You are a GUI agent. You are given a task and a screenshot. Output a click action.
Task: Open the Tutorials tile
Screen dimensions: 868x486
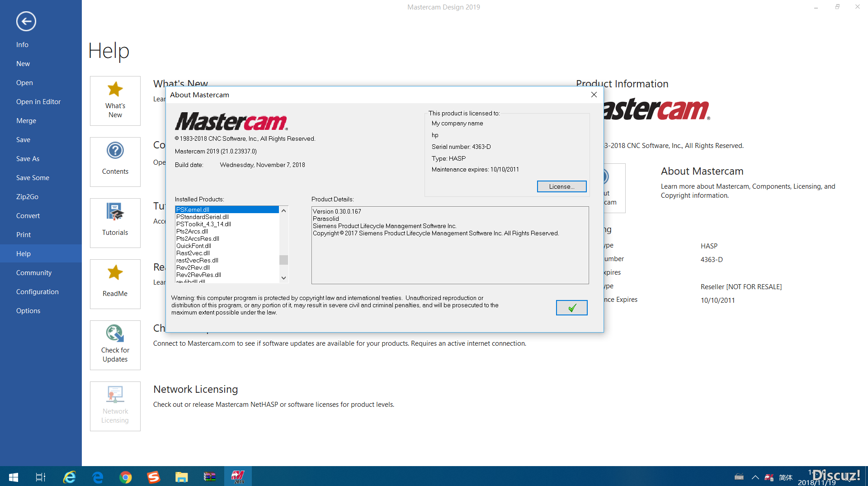(115, 223)
